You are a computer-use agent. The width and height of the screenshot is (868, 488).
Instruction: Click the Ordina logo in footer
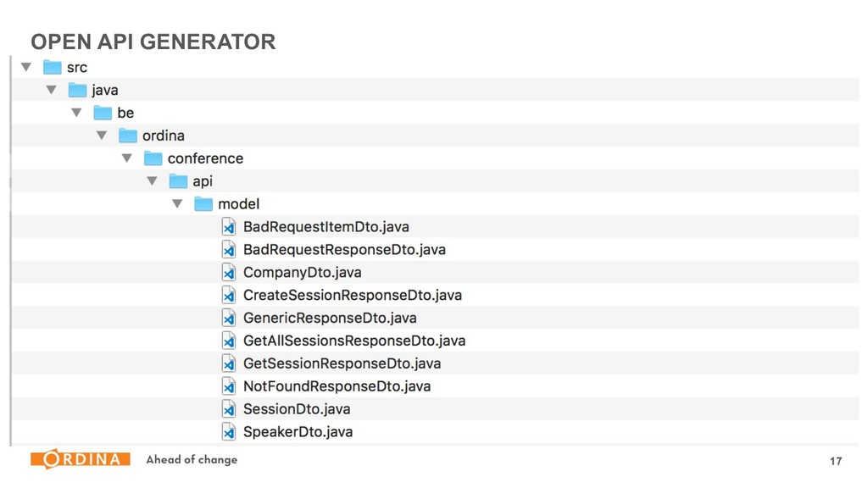[81, 459]
